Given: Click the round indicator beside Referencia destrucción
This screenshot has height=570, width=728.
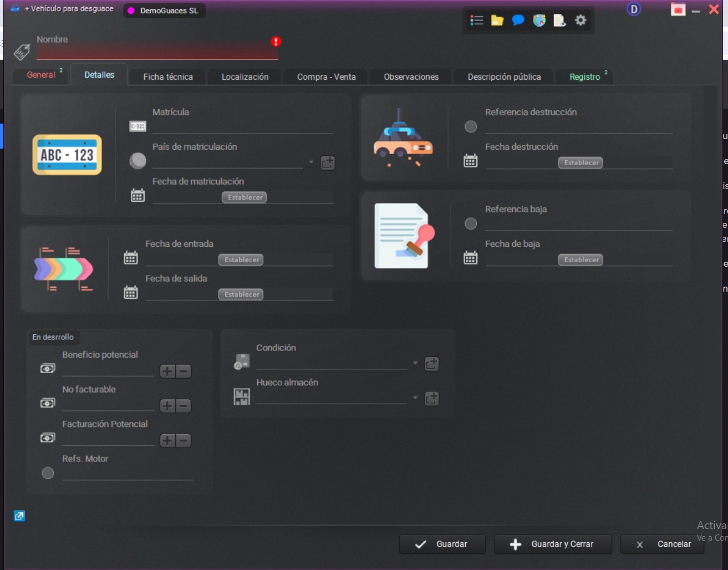Looking at the screenshot, I should 471,126.
